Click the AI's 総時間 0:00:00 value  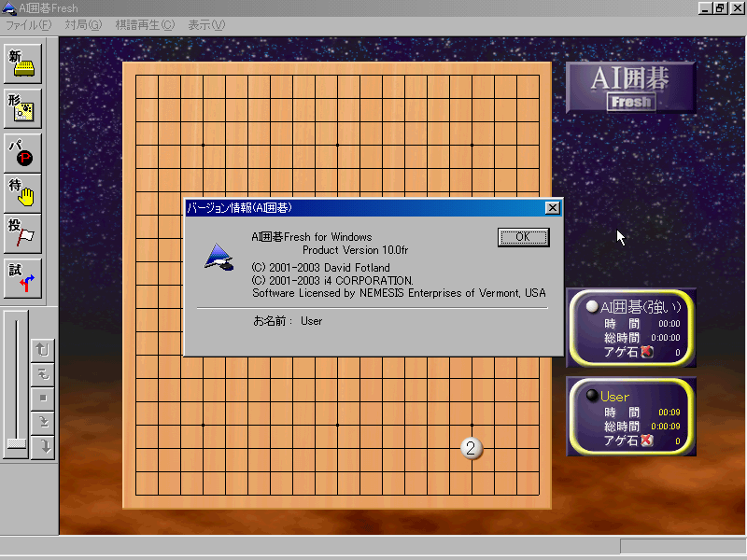click(666, 338)
